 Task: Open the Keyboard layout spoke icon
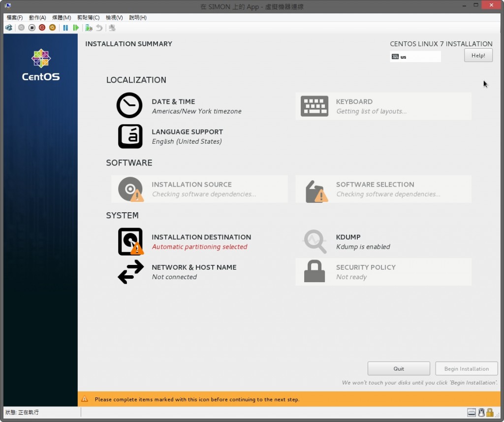[315, 106]
